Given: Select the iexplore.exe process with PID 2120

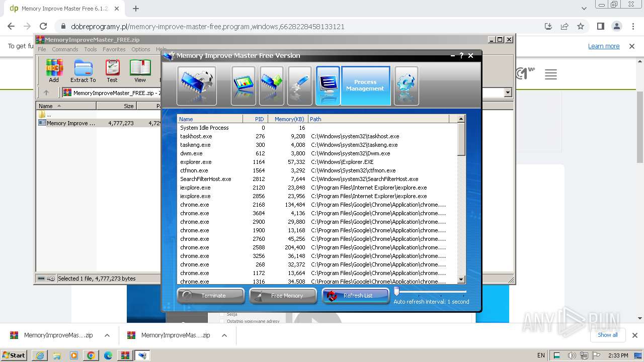Looking at the screenshot, I should (x=317, y=188).
